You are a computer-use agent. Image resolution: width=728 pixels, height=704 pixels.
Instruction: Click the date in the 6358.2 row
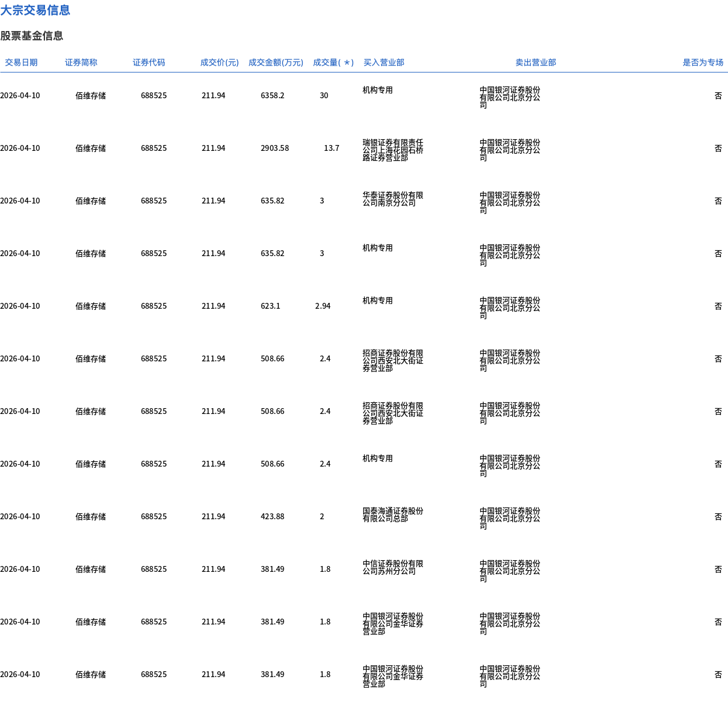pyautogui.click(x=20, y=95)
